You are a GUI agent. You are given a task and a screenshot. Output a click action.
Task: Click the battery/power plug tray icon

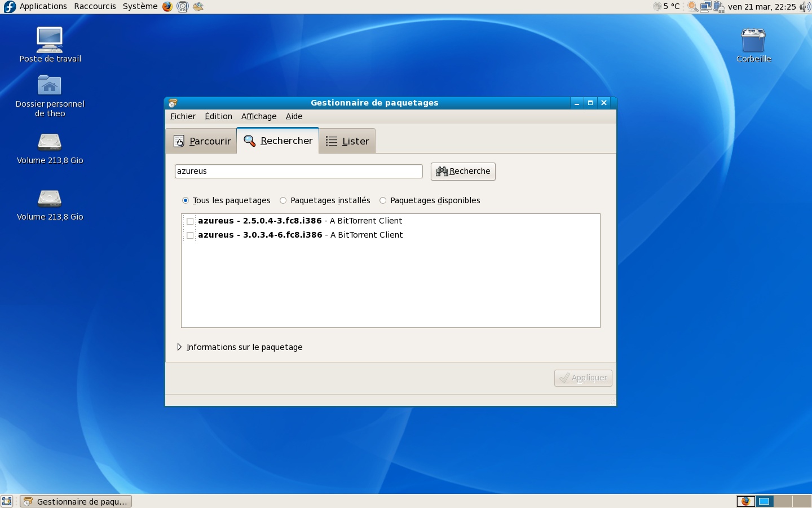pyautogui.click(x=718, y=7)
